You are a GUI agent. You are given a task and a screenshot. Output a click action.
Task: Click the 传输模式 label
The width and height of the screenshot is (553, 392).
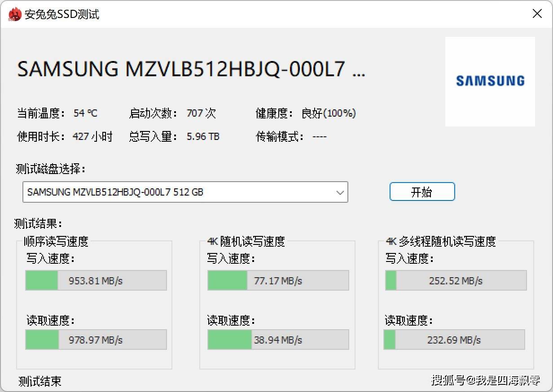(280, 136)
